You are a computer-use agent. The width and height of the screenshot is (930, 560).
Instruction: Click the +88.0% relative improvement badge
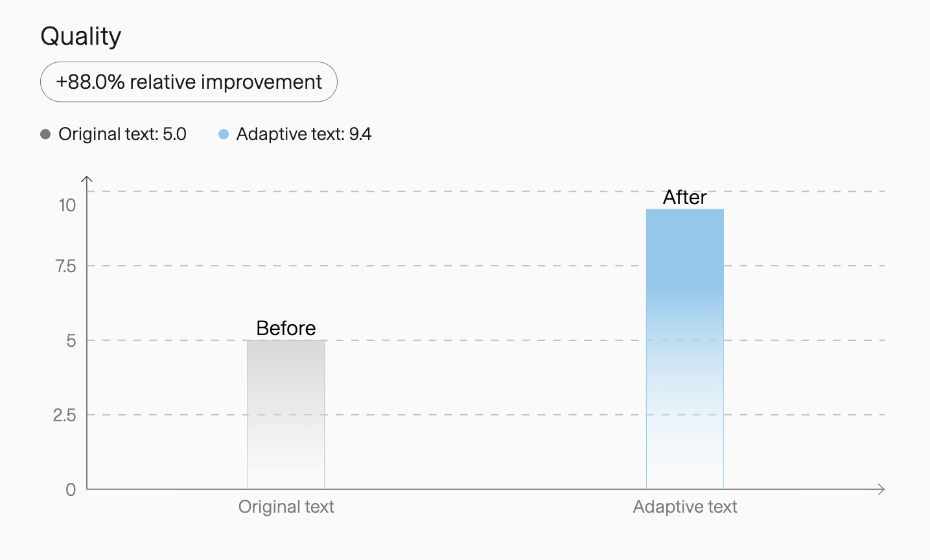[x=189, y=82]
